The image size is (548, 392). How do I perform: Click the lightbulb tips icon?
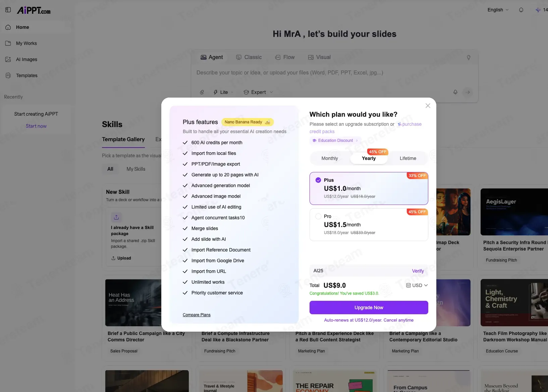click(469, 57)
